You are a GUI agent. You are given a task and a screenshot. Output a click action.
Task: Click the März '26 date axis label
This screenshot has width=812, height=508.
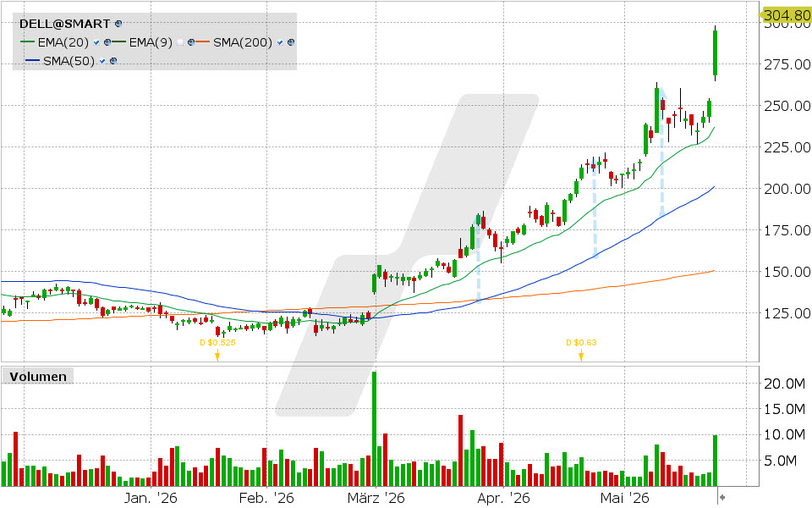pos(376,499)
